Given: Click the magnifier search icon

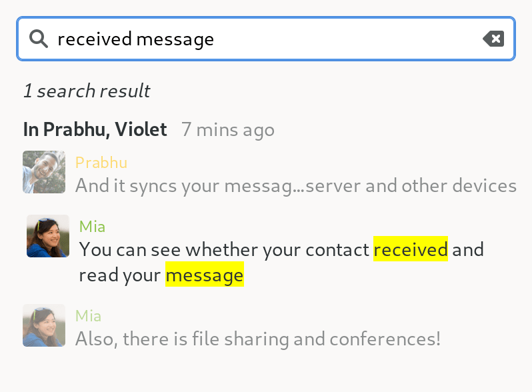Looking at the screenshot, I should (x=39, y=39).
